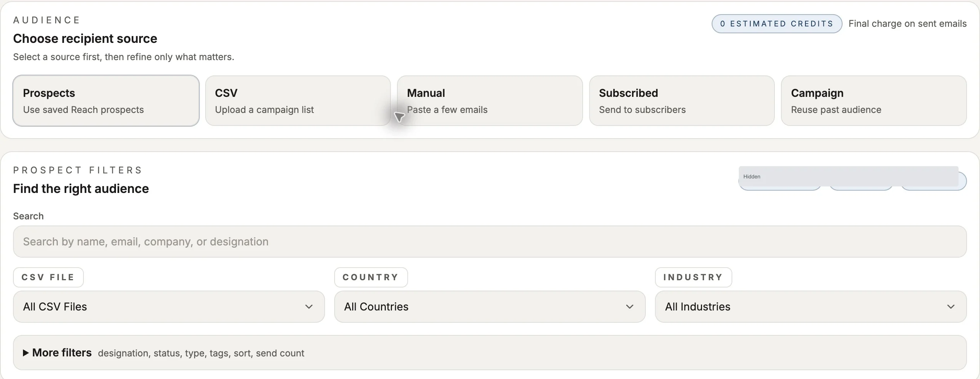The image size is (980, 379).
Task: Open the All Industries dropdown
Action: pos(811,307)
